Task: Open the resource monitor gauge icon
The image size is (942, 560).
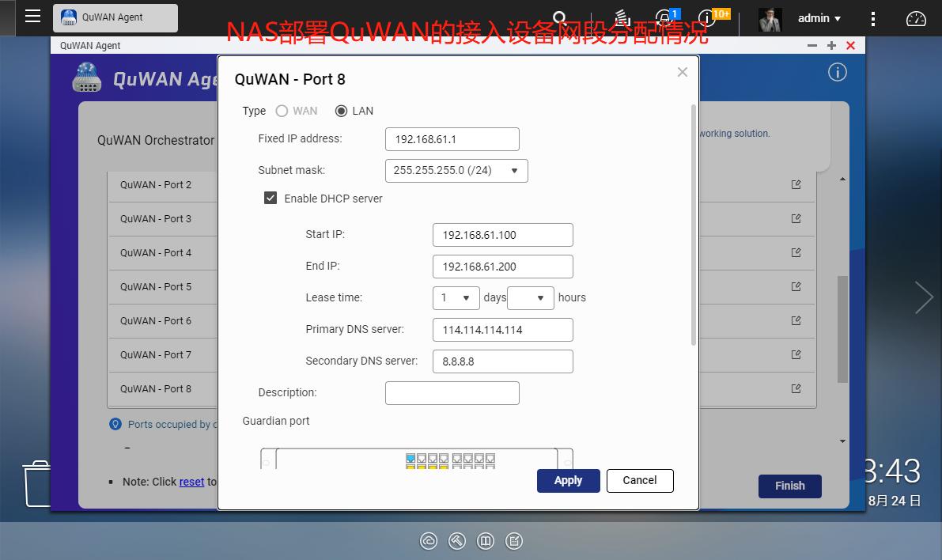Action: click(915, 17)
